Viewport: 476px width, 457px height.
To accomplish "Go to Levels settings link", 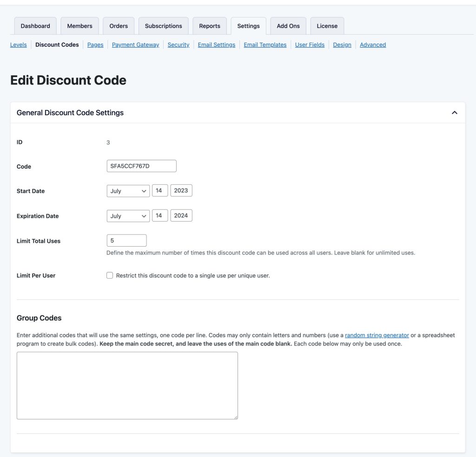I will click(x=18, y=45).
